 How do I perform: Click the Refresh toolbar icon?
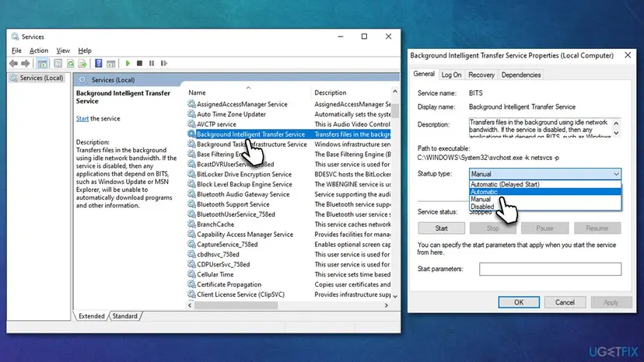click(x=71, y=63)
